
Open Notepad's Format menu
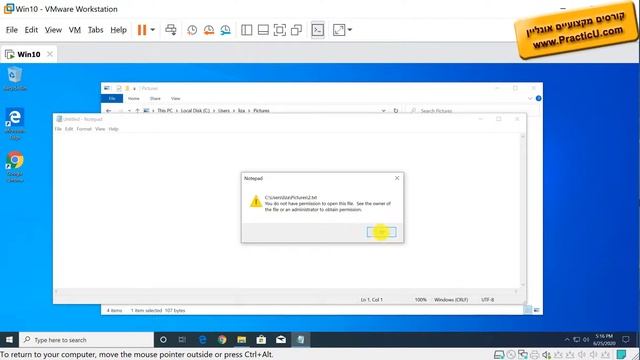tap(84, 129)
